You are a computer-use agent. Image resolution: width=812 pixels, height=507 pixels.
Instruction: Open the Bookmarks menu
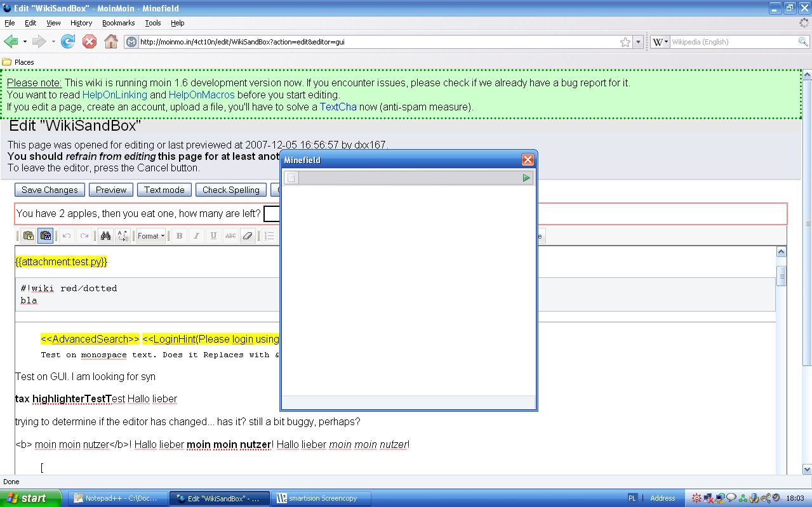tap(118, 23)
